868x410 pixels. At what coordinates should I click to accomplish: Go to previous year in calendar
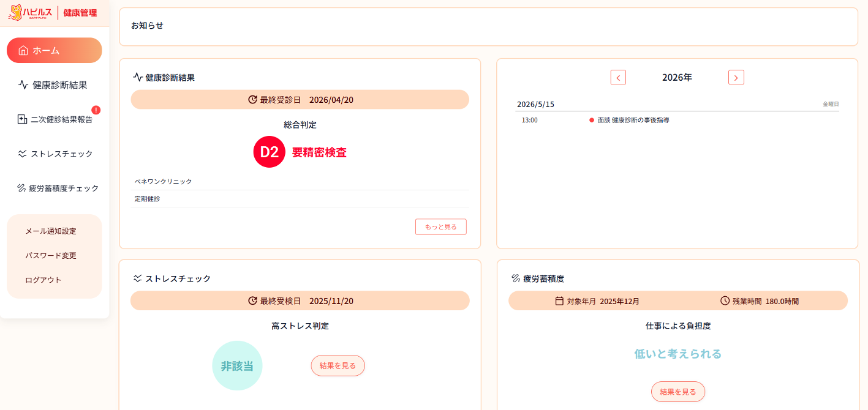coord(618,77)
